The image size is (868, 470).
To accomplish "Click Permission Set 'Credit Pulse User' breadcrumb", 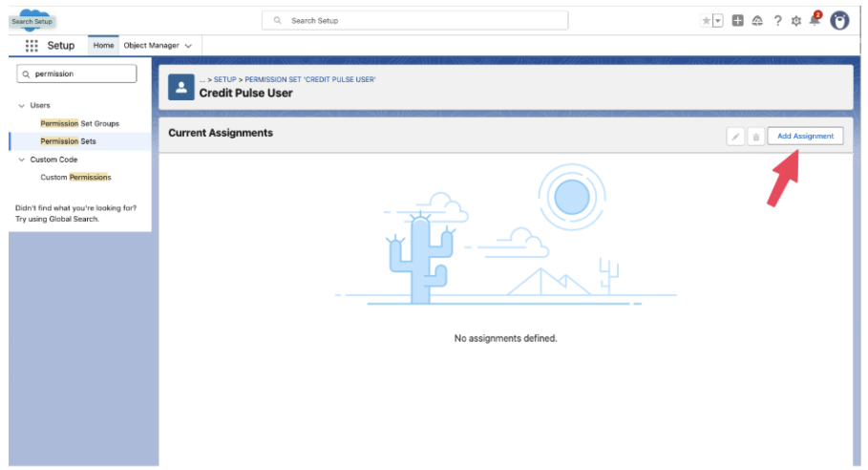I will pyautogui.click(x=310, y=79).
